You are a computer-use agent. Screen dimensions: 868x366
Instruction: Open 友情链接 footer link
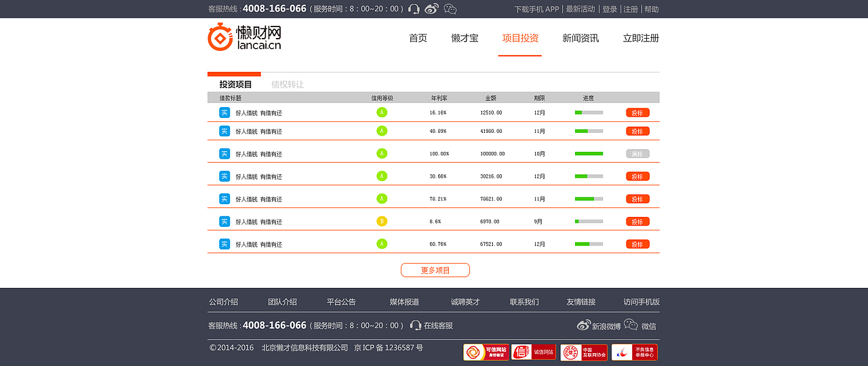click(581, 302)
